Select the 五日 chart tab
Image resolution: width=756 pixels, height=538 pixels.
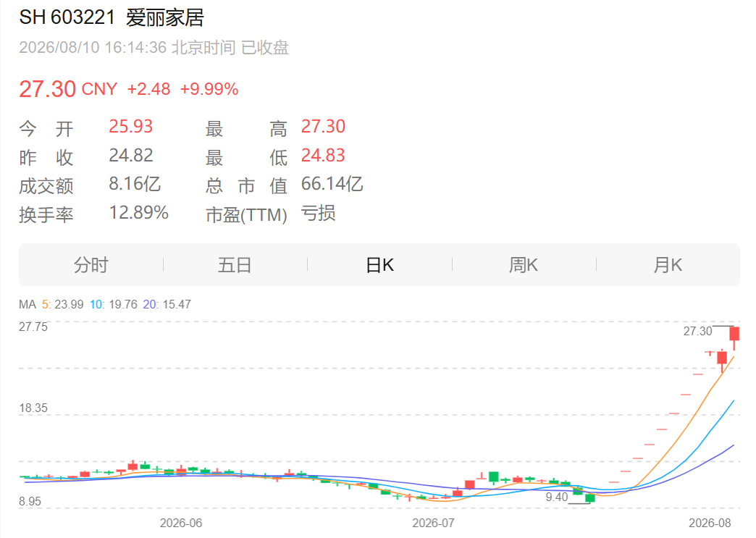point(235,265)
